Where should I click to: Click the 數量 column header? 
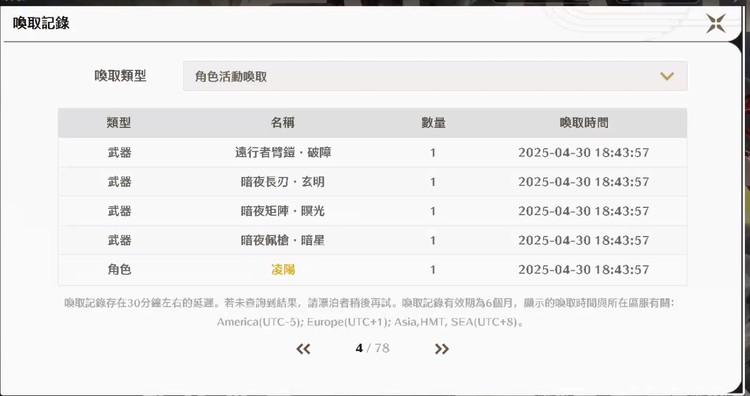(433, 122)
